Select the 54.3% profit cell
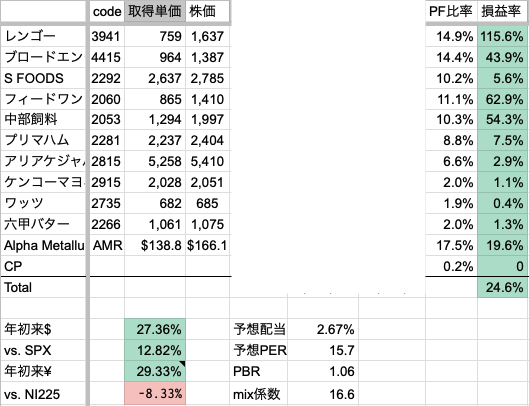 (503, 119)
